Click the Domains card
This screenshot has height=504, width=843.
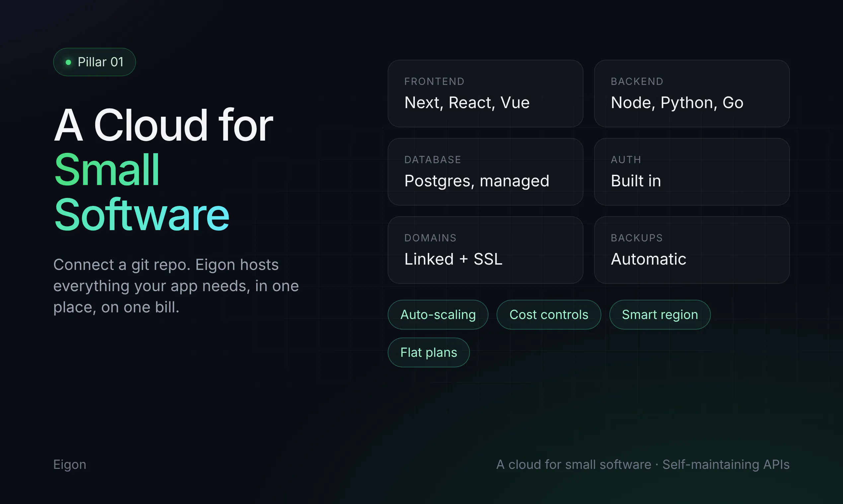click(x=486, y=250)
